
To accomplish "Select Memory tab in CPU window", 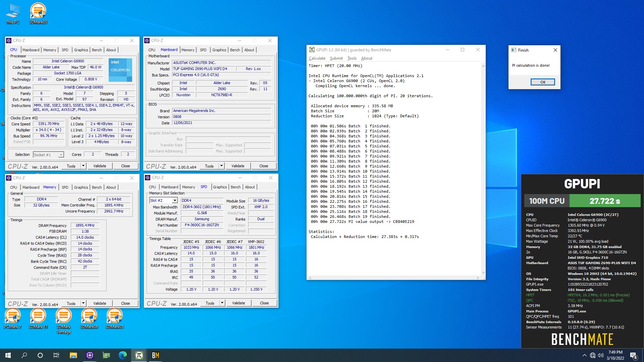I will [50, 50].
